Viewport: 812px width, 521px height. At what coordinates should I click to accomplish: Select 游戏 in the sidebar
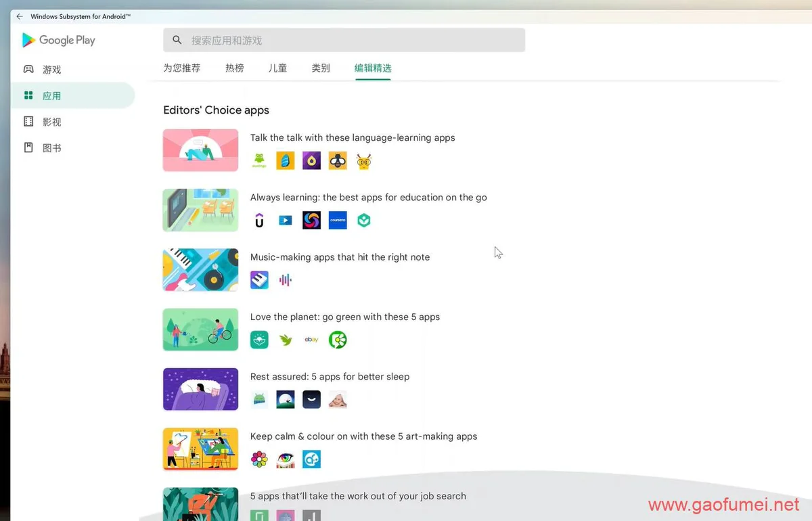coord(72,70)
